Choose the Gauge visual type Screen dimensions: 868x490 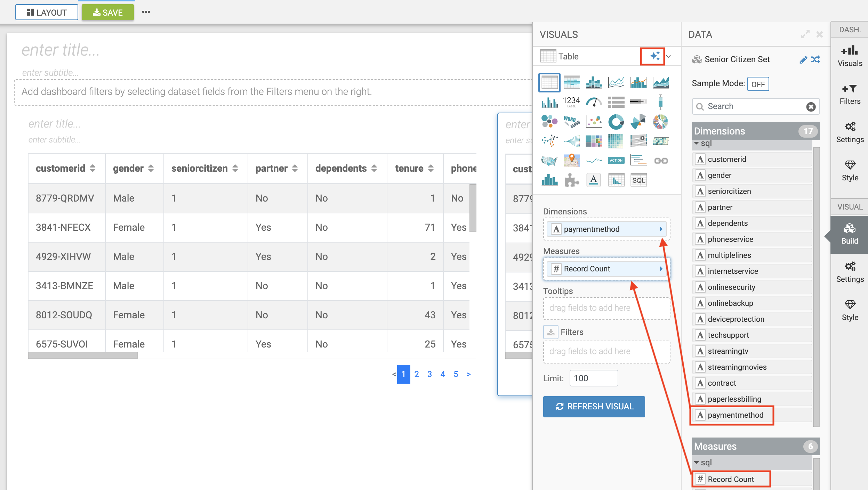tap(594, 102)
